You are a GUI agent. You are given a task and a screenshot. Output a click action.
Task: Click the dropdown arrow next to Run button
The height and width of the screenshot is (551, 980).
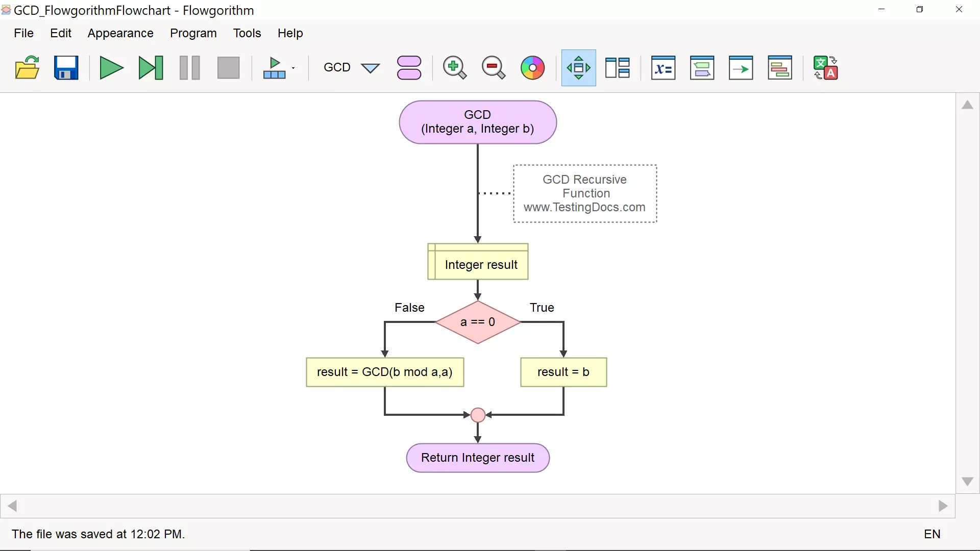coord(293,68)
